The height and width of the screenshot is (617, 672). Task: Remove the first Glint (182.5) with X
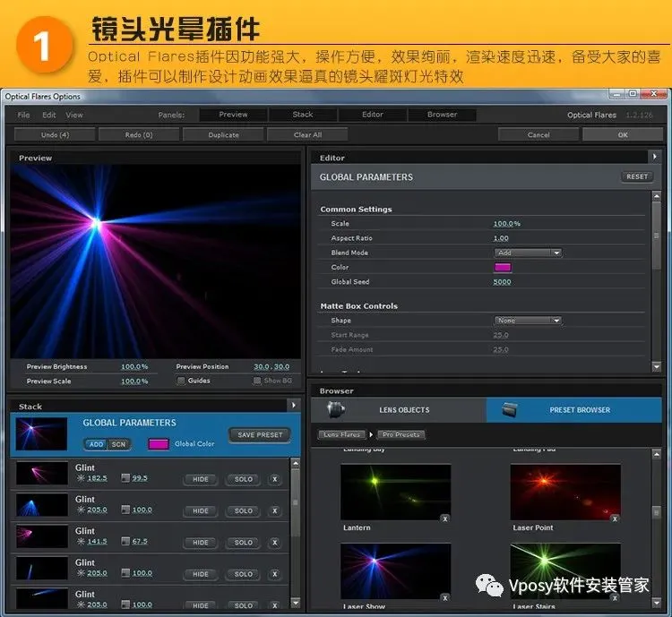275,479
